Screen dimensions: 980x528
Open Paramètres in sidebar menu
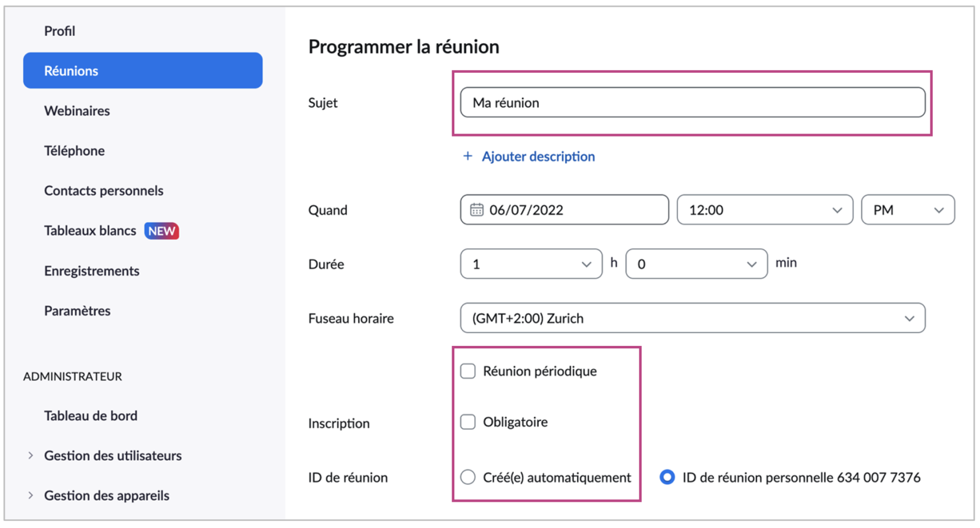point(77,311)
